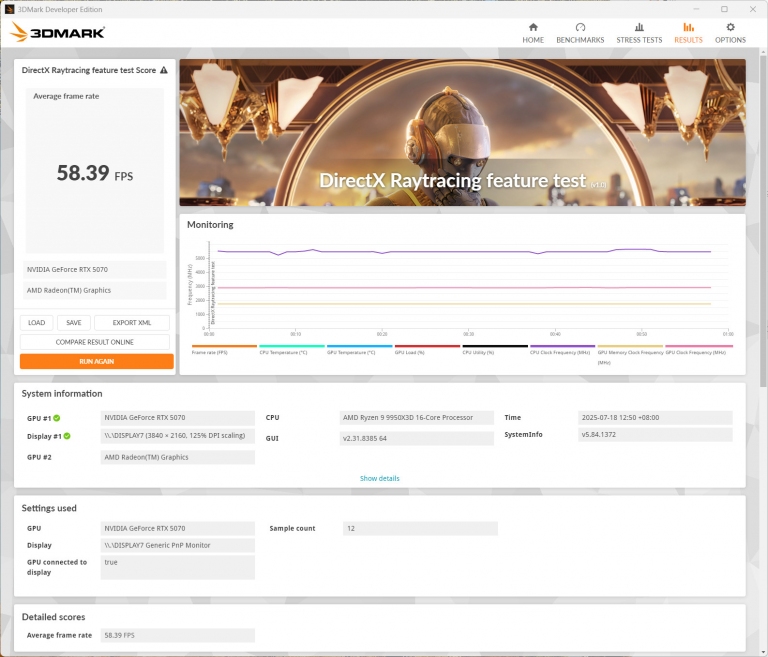Maximize the 3DMark window
The image size is (768, 657).
(x=724, y=9)
